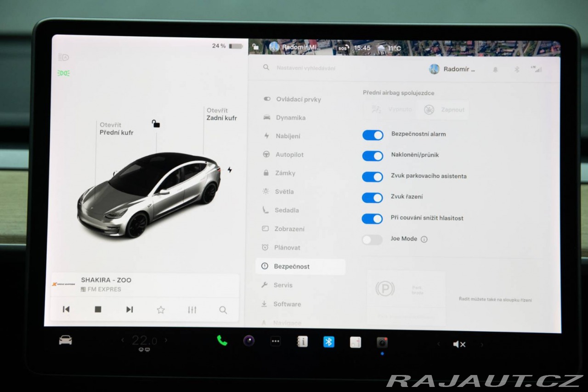Decrease volume with left chevron
588x392 pixels.
pos(438,344)
